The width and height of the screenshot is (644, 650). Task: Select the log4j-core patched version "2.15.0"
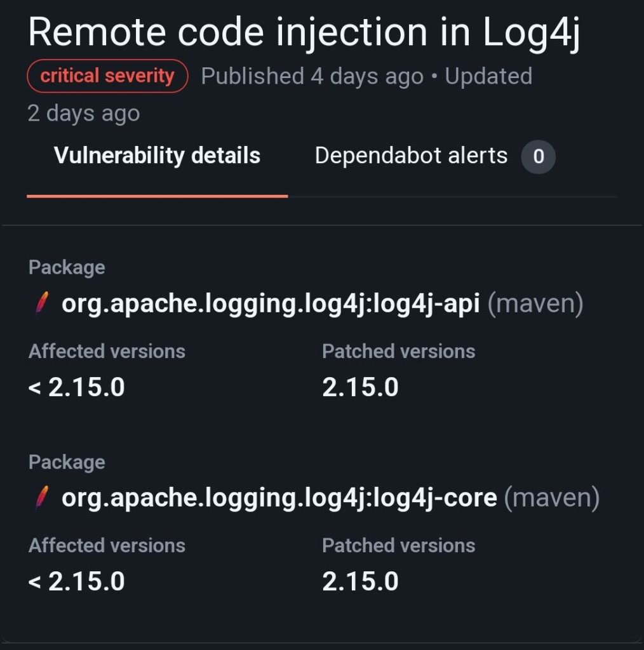[360, 581]
